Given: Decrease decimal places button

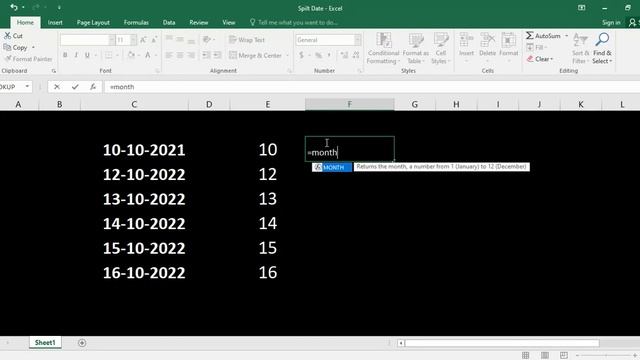Looking at the screenshot, I should [356, 55].
